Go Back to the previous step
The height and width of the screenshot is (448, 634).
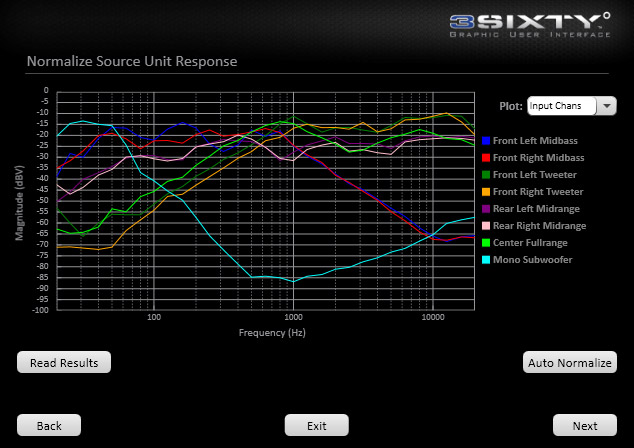(49, 426)
